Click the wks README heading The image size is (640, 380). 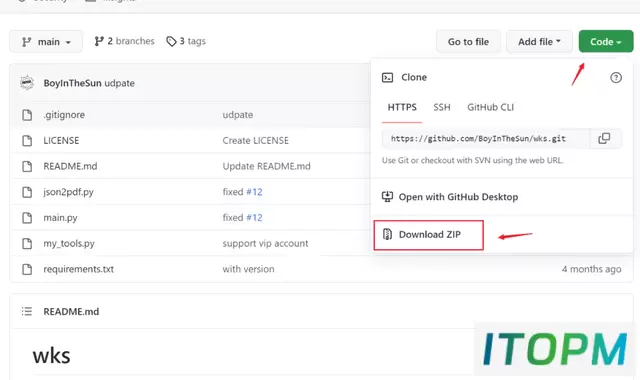[51, 356]
